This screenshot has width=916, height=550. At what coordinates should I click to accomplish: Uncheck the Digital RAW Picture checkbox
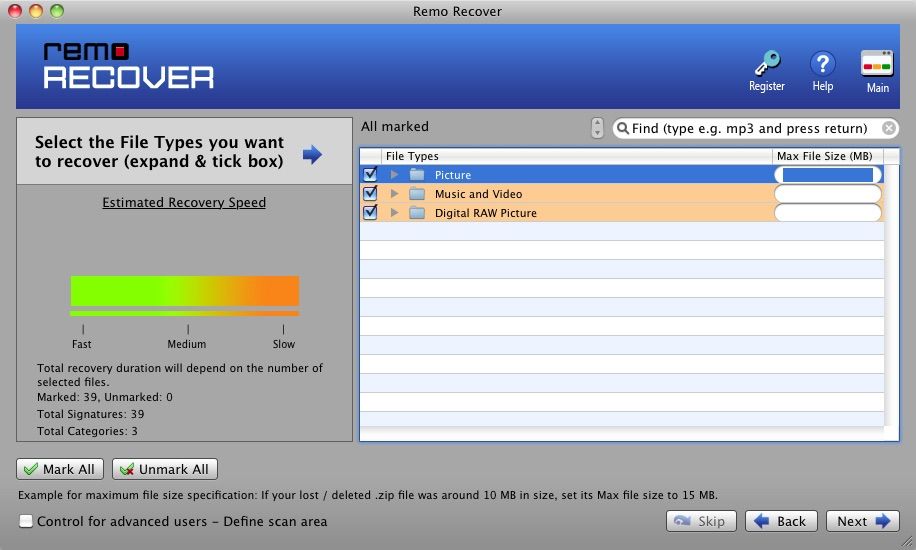[370, 212]
